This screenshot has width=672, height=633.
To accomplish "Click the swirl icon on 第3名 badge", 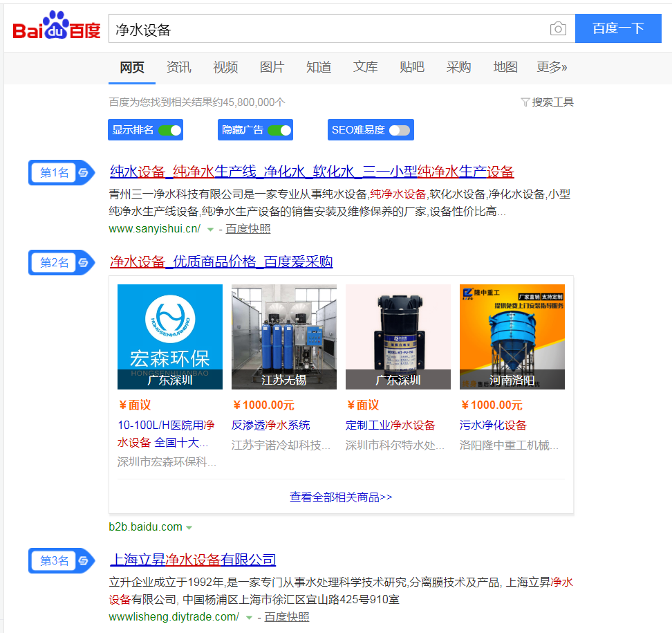I will coord(83,560).
